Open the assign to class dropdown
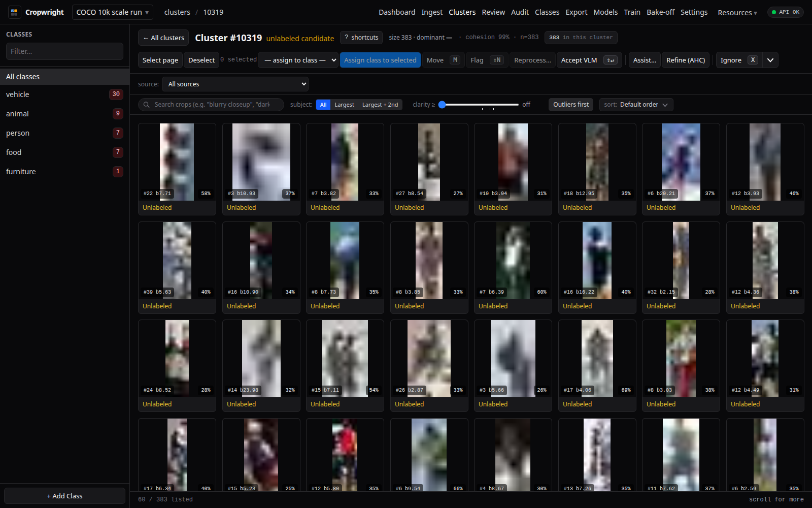Viewport: 812px width, 508px height. (x=298, y=60)
